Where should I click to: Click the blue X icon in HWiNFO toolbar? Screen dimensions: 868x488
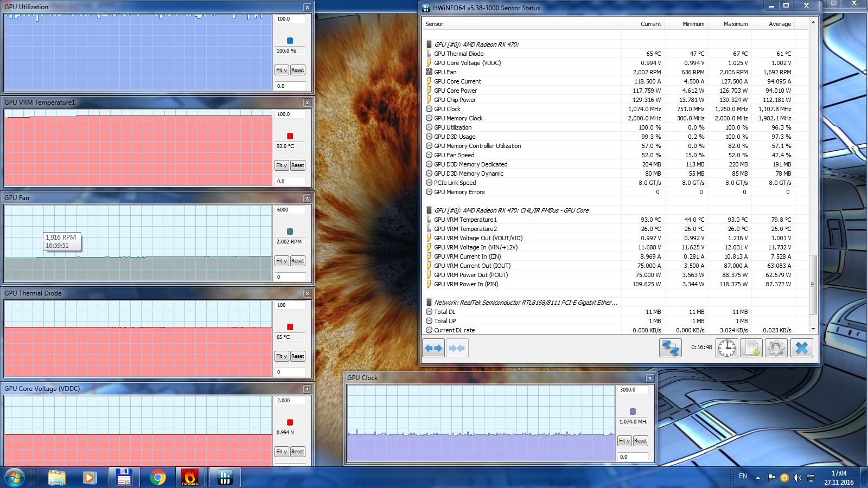pos(802,348)
